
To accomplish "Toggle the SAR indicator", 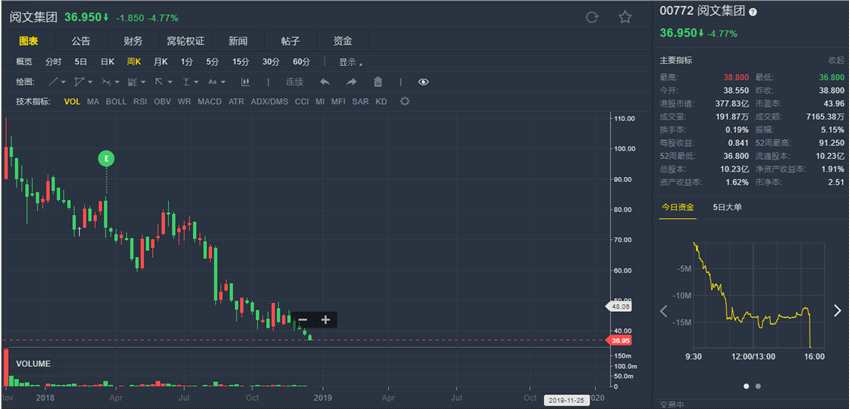I will coord(360,101).
